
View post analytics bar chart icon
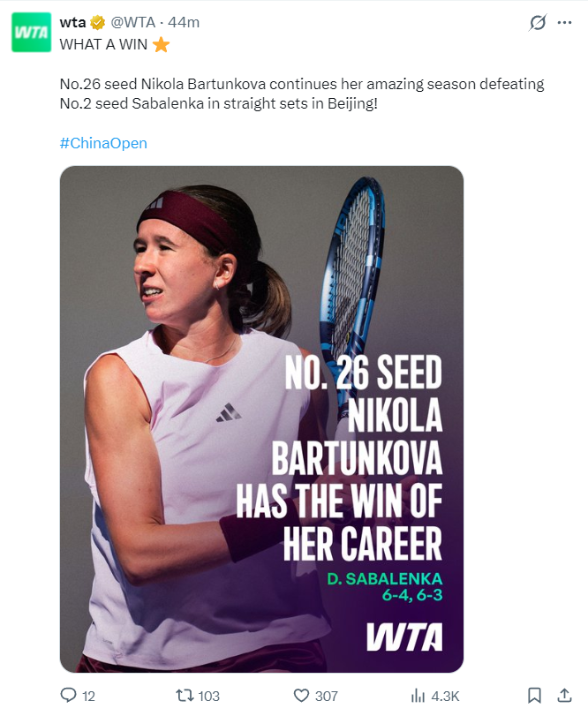[x=418, y=696]
